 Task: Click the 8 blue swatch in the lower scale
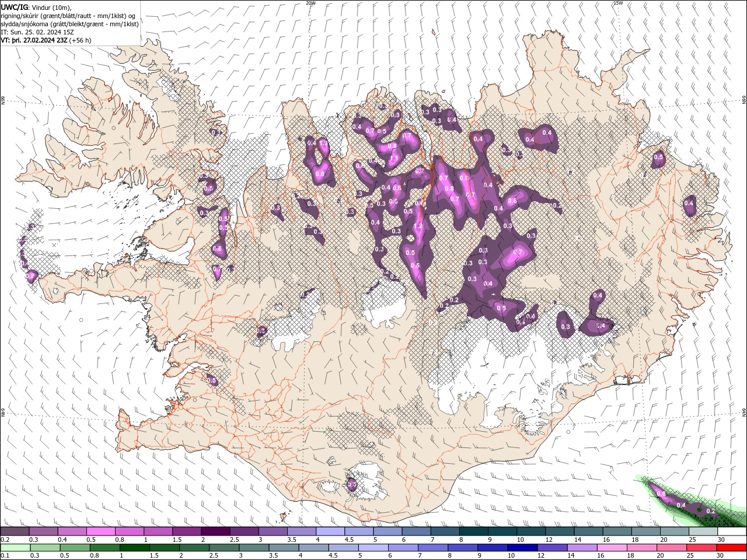pos(463,548)
